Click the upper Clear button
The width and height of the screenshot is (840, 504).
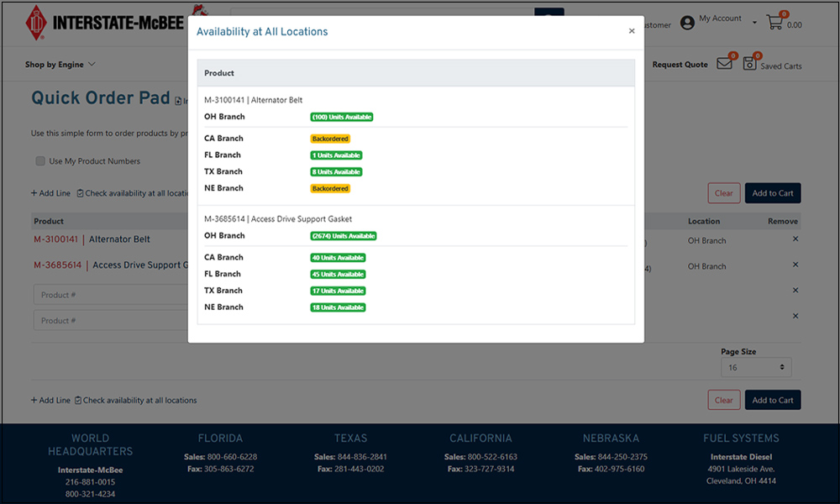(x=724, y=193)
